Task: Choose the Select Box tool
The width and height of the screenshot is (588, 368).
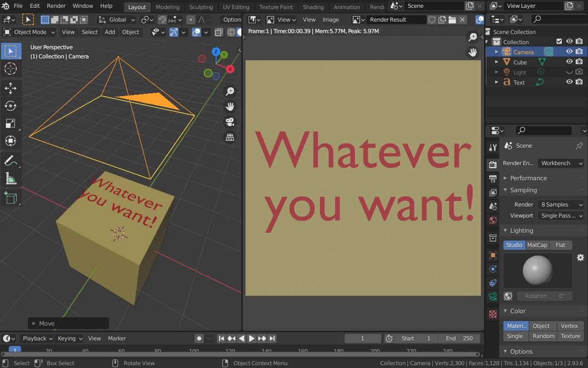Action: click(11, 51)
